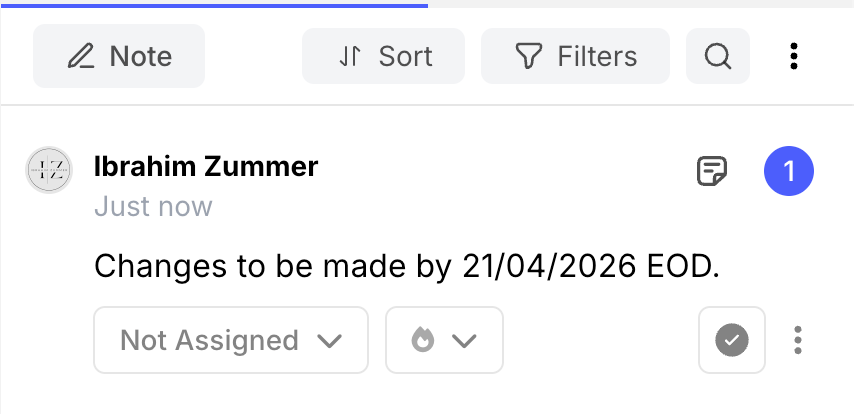The height and width of the screenshot is (414, 854).
Task: Open the top toolbar three-dot menu
Action: (x=794, y=56)
